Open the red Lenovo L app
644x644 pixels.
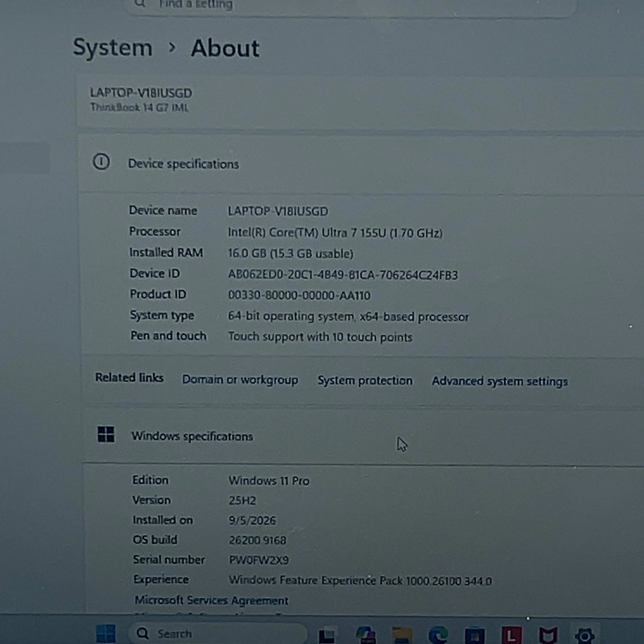[x=511, y=635]
